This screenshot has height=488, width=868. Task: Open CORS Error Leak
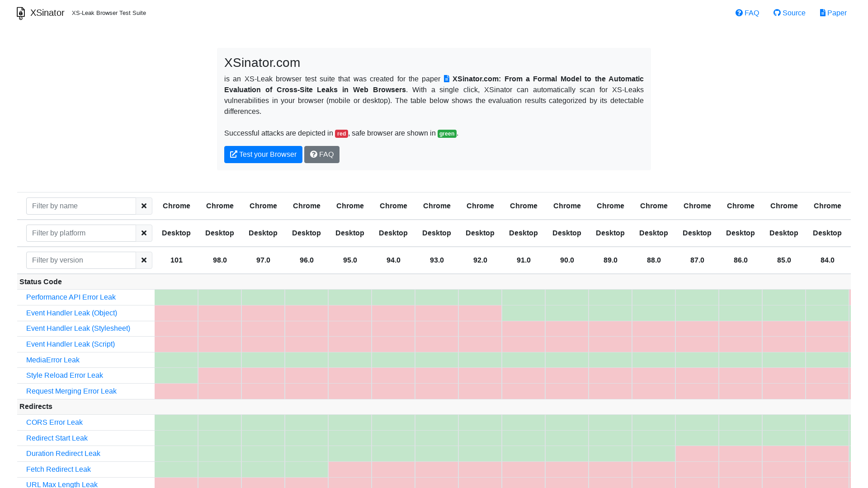point(54,422)
